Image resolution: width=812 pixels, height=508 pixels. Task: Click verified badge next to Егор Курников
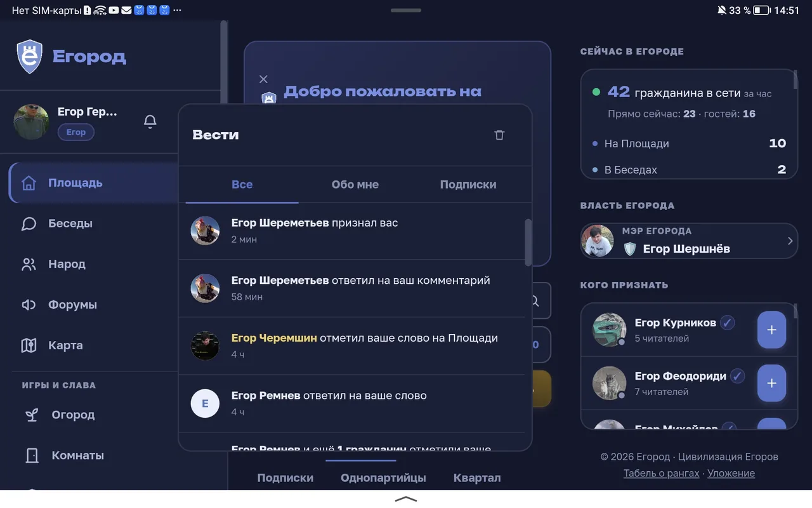pos(728,323)
